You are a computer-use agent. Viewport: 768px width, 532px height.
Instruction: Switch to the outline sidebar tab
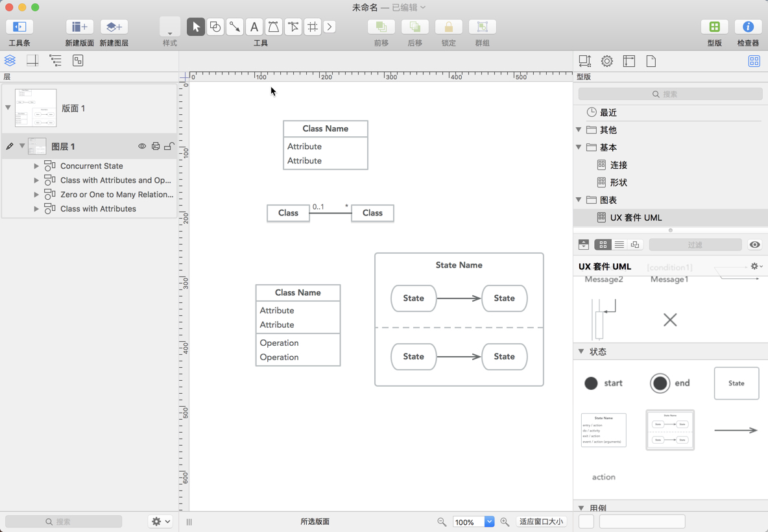[55, 60]
